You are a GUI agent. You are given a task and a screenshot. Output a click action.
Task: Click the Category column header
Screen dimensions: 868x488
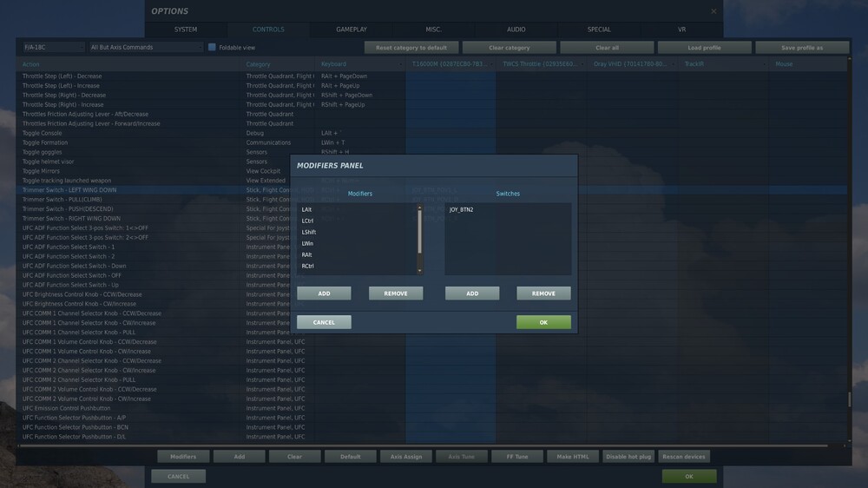(278, 64)
